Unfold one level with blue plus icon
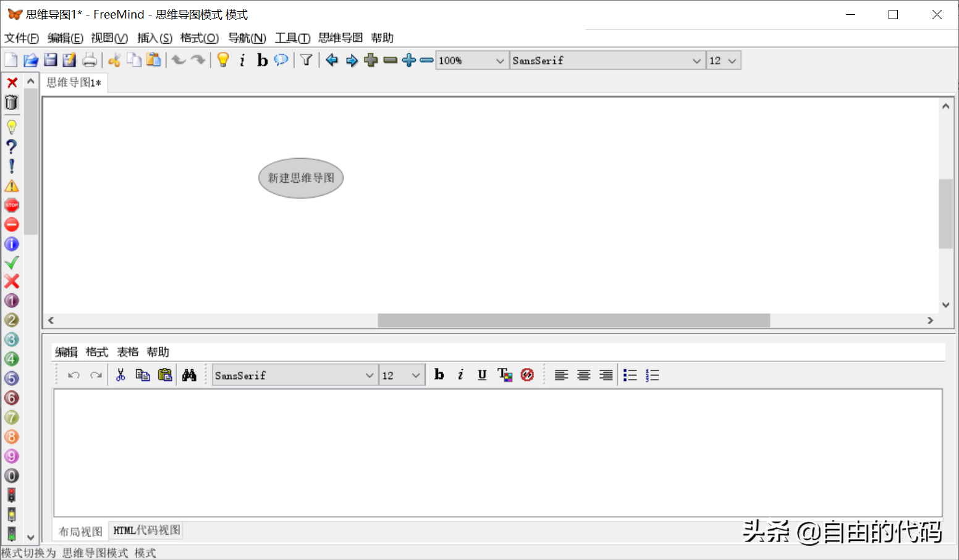Screen dimensions: 959x560 408,60
